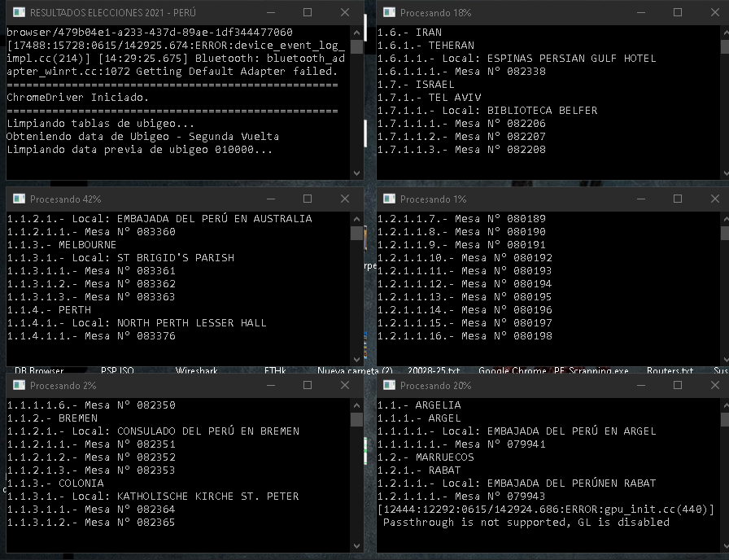729x560 pixels.
Task: Close the Procesando 1% window
Action: pos(715,199)
